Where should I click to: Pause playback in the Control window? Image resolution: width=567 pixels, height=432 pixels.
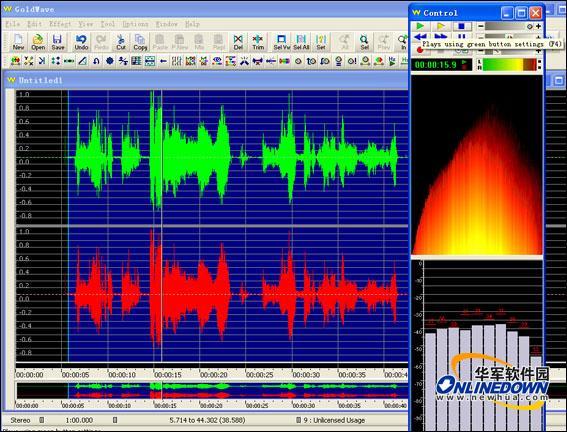(461, 36)
